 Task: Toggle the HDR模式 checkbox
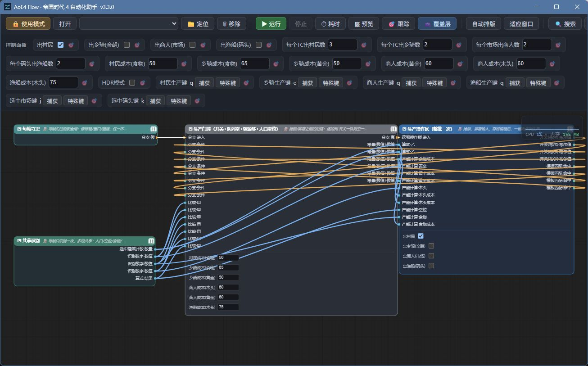pyautogui.click(x=132, y=83)
